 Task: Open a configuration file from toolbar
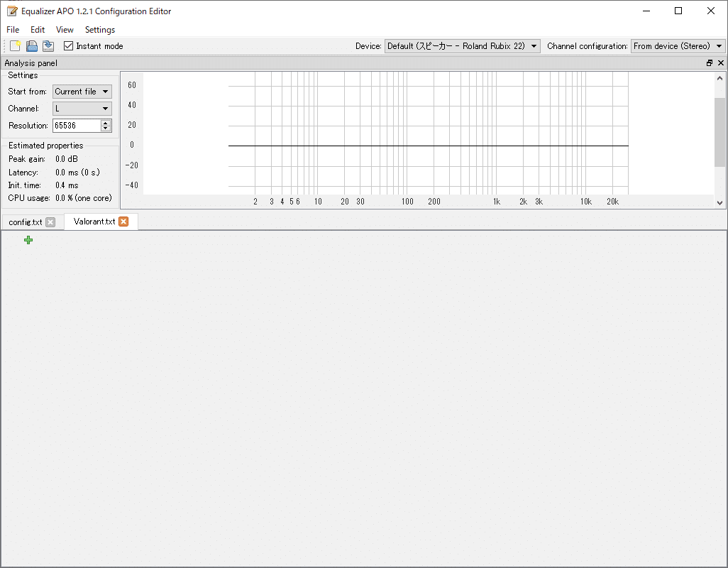point(31,46)
